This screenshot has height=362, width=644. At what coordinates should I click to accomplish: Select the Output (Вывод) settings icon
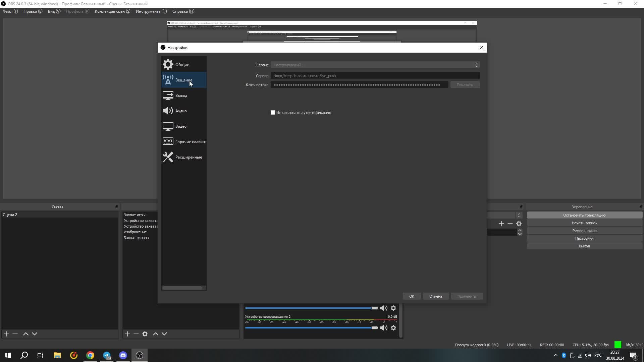tap(168, 96)
